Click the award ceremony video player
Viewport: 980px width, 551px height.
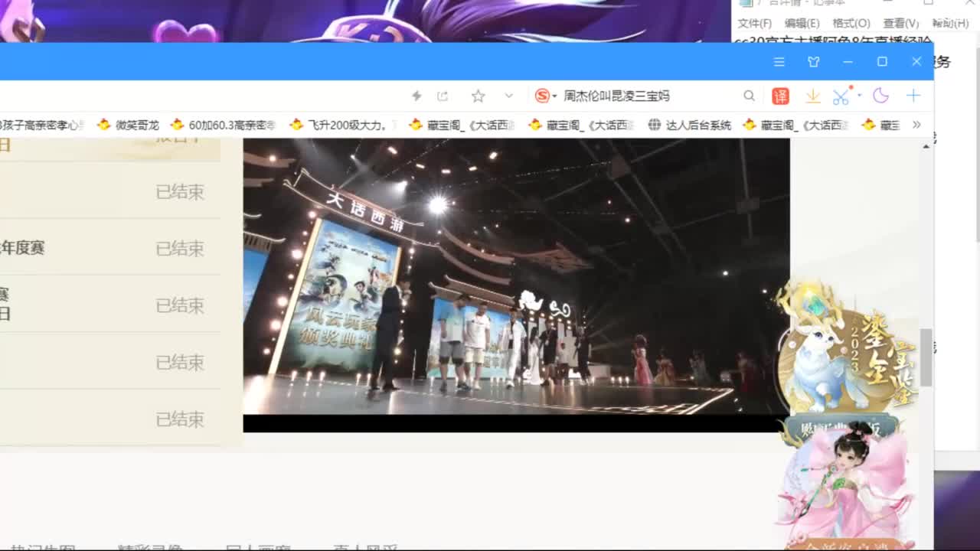tap(516, 285)
